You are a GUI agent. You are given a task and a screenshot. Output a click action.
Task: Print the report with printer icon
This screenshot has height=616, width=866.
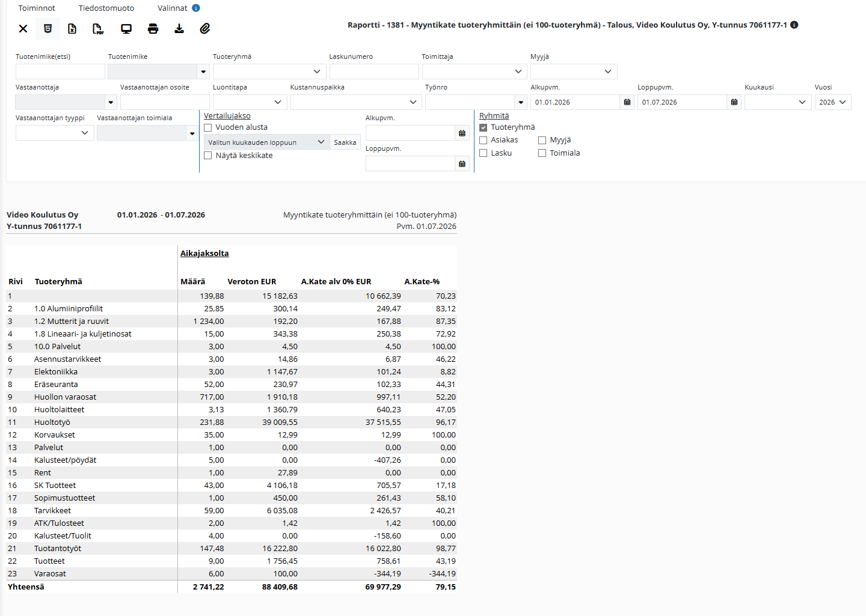pos(153,28)
